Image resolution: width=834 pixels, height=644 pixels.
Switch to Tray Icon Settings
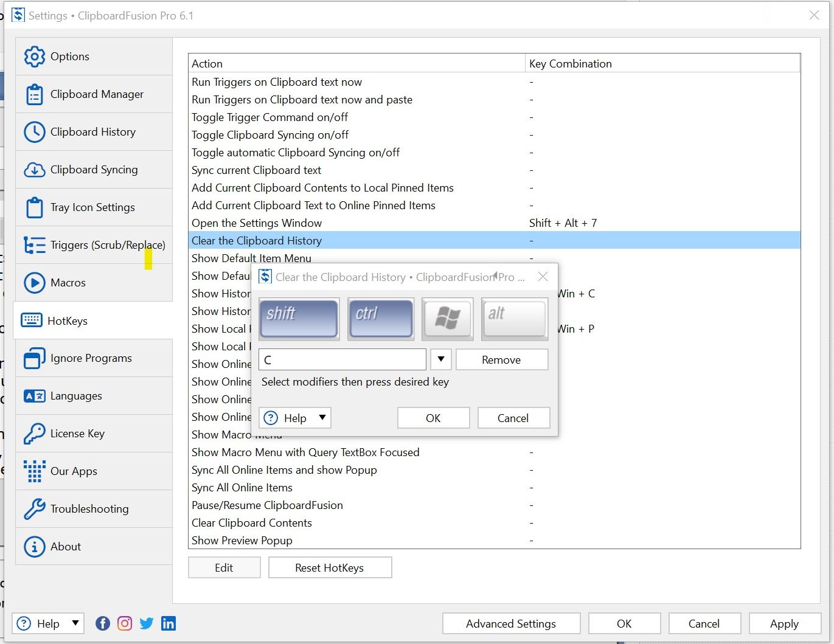pos(94,207)
